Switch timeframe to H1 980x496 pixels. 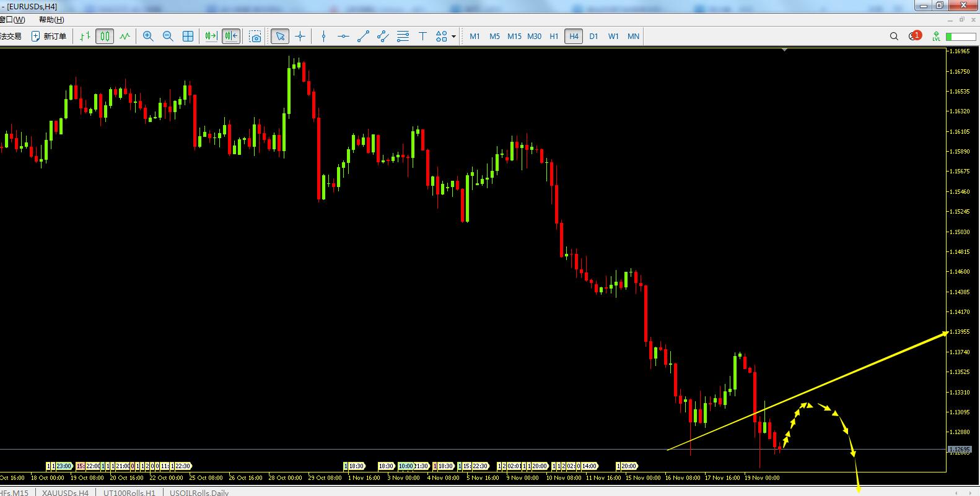(554, 37)
